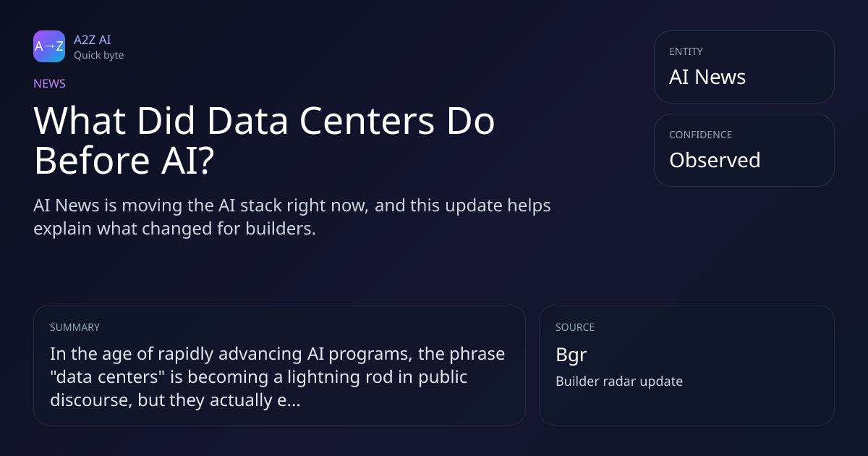Open the SUMMARY card panel
The width and height of the screenshot is (868, 456).
(x=279, y=365)
